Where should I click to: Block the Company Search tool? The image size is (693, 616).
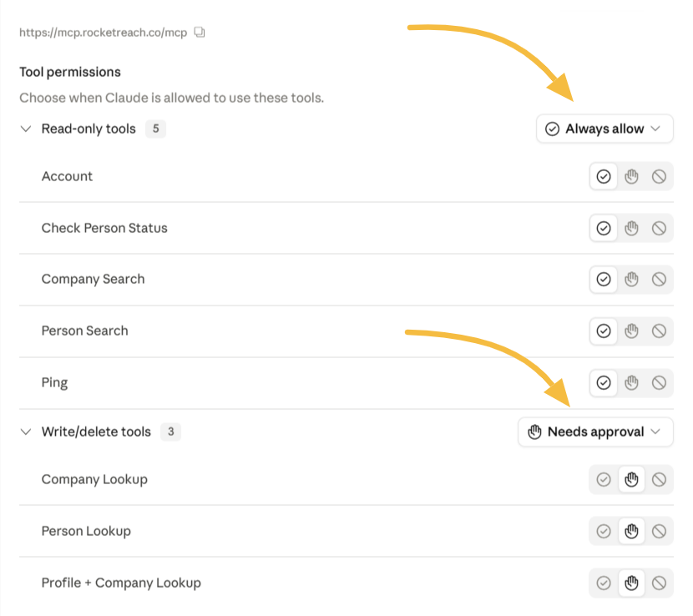659,280
